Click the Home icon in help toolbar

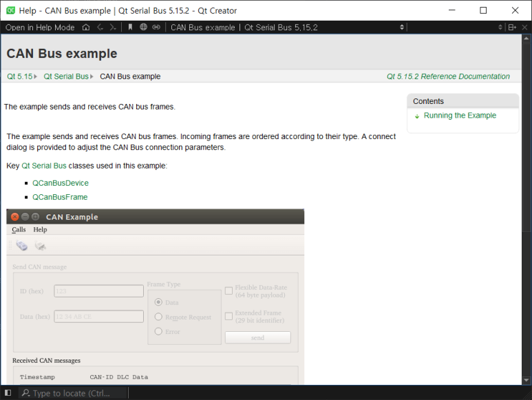pyautogui.click(x=86, y=28)
